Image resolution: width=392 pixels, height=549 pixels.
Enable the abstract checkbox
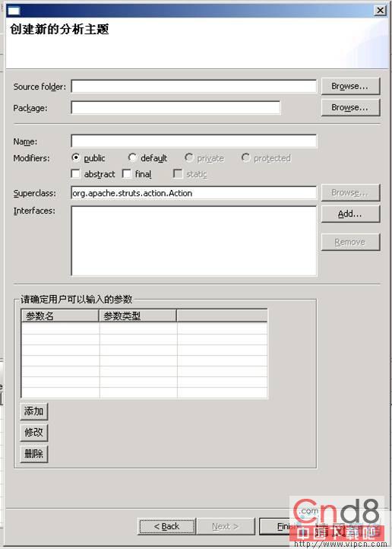tap(75, 173)
